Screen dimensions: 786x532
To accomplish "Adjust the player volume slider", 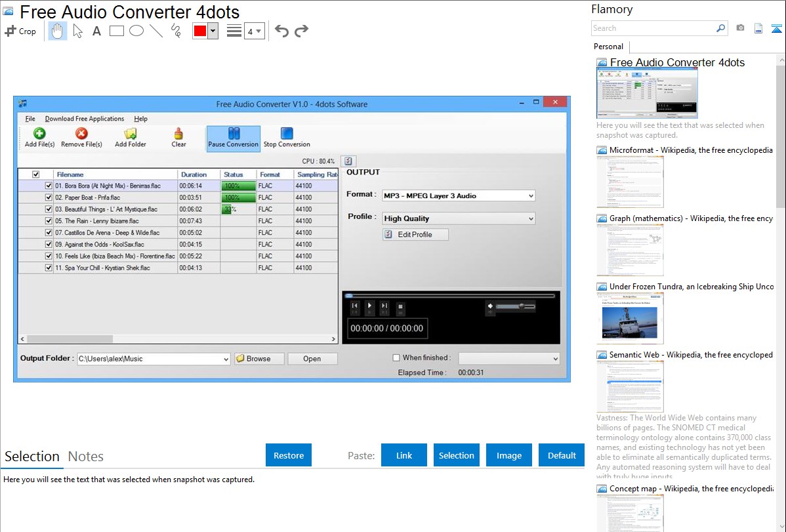I will [515, 306].
